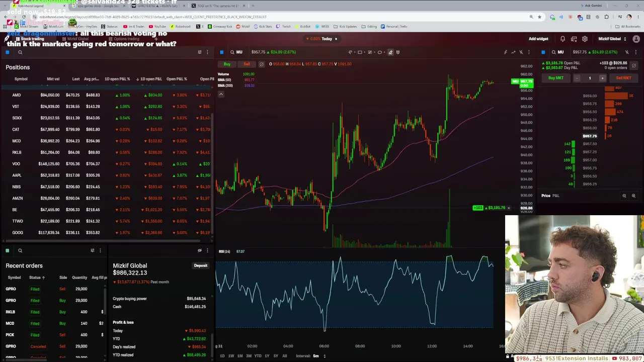Viewport: 644px width, 362px height.
Task: Bookmark page with browser star icon
Action: [x=539, y=17]
